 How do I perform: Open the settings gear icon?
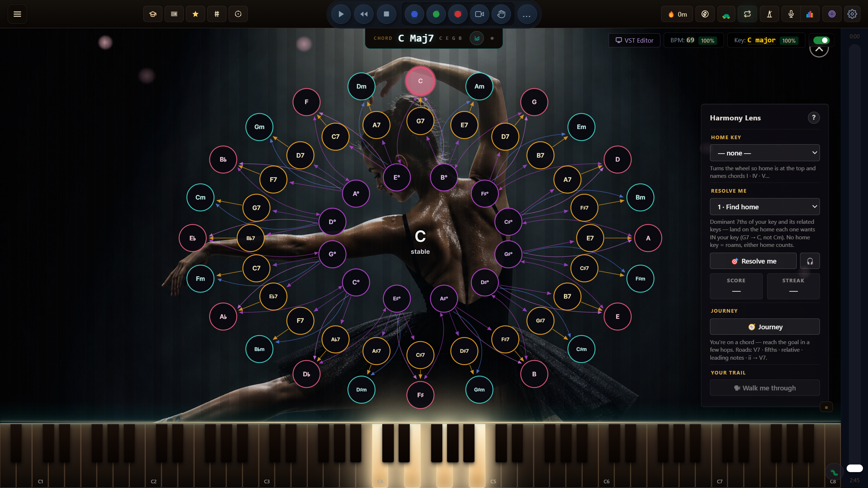coord(852,14)
